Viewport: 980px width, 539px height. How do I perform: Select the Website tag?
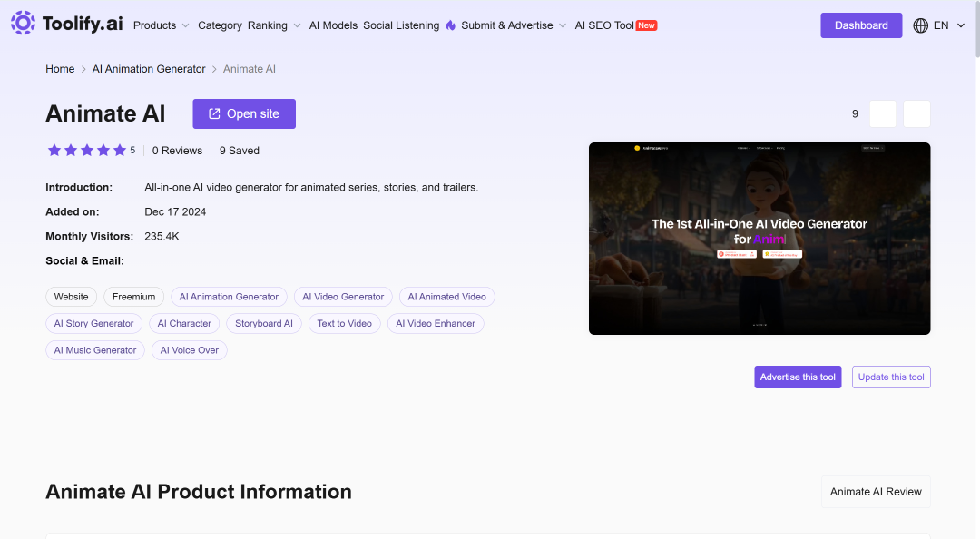(72, 297)
